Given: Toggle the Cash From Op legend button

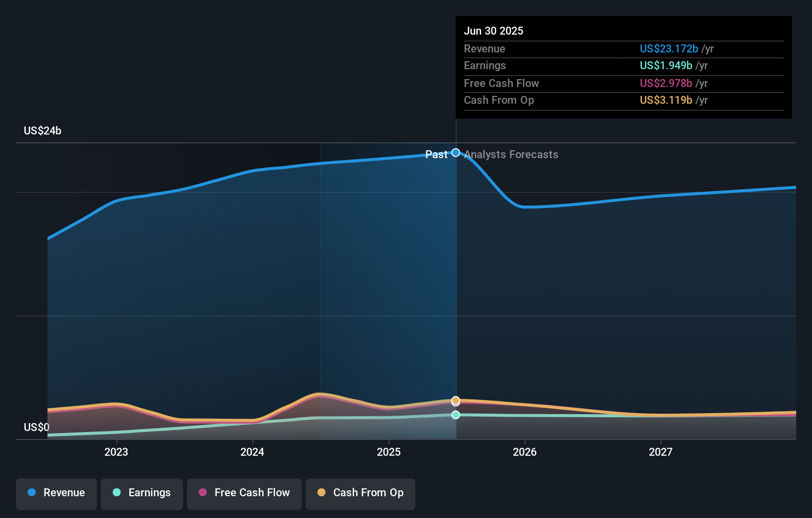Looking at the screenshot, I should (x=361, y=494).
